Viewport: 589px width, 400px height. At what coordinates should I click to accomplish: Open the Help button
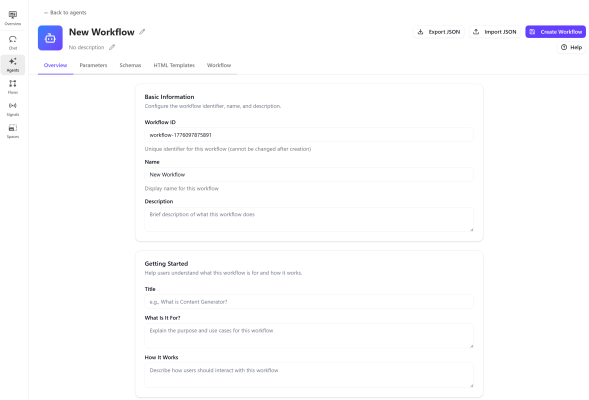coord(571,47)
